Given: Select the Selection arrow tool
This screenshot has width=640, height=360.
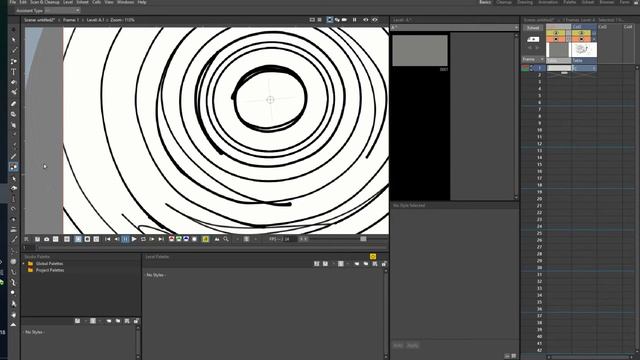Looking at the screenshot, I should click(13, 40).
